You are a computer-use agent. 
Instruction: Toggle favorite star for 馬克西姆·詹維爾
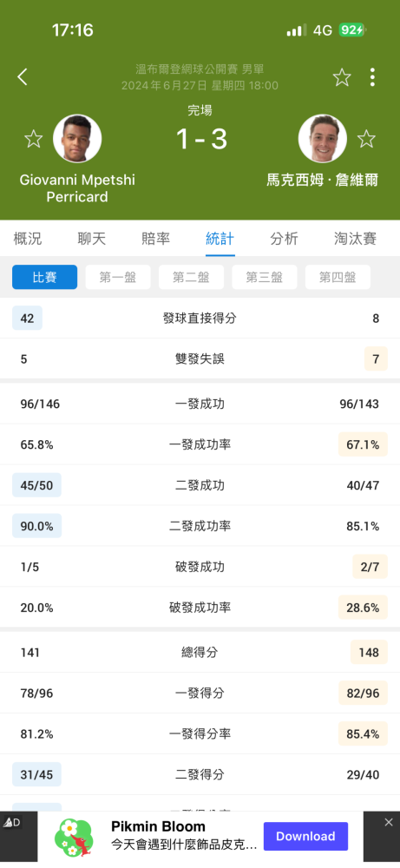coord(366,139)
